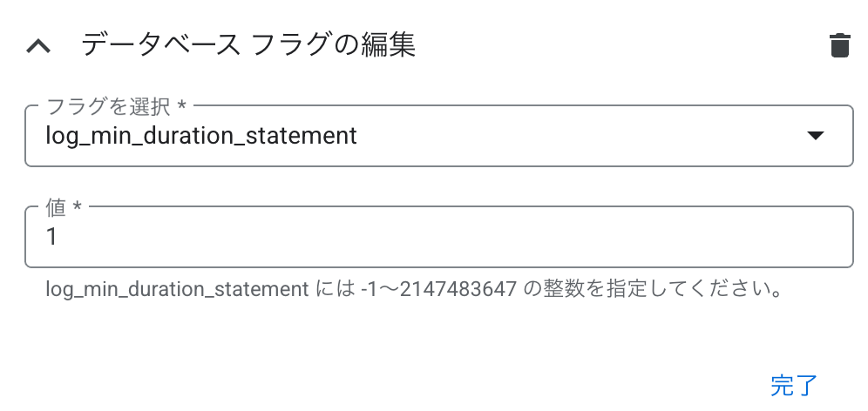Click the helper text about integer range
The image size is (868, 411).
pos(413,289)
